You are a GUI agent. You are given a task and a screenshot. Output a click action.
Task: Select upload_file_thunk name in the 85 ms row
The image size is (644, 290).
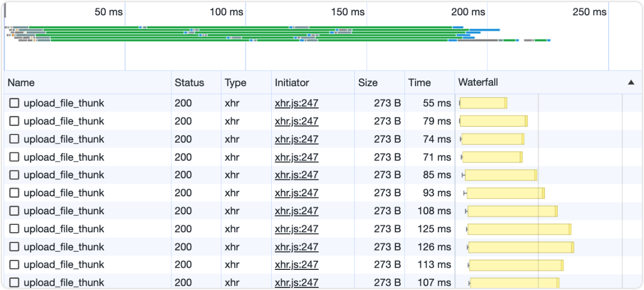point(64,175)
